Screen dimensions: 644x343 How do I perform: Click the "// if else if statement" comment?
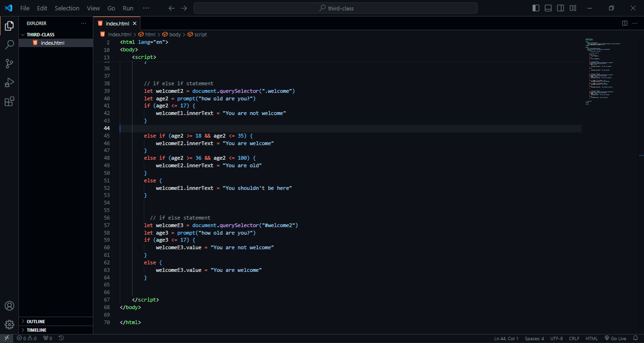pyautogui.click(x=179, y=84)
